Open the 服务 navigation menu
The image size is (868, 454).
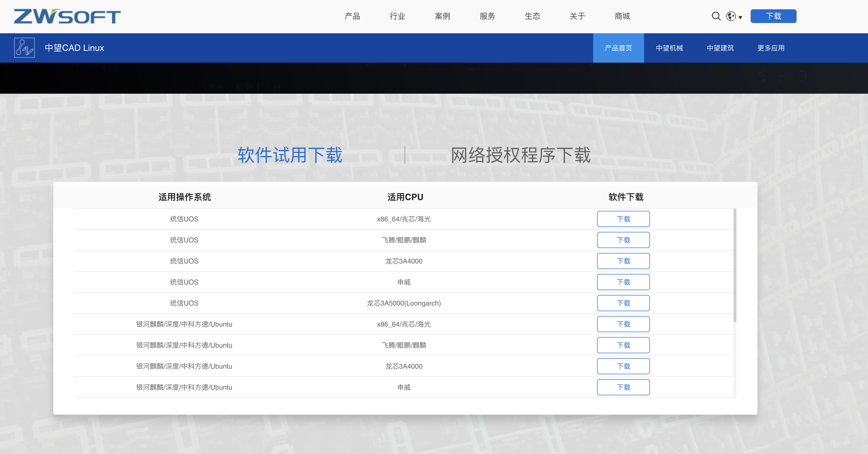[x=487, y=16]
